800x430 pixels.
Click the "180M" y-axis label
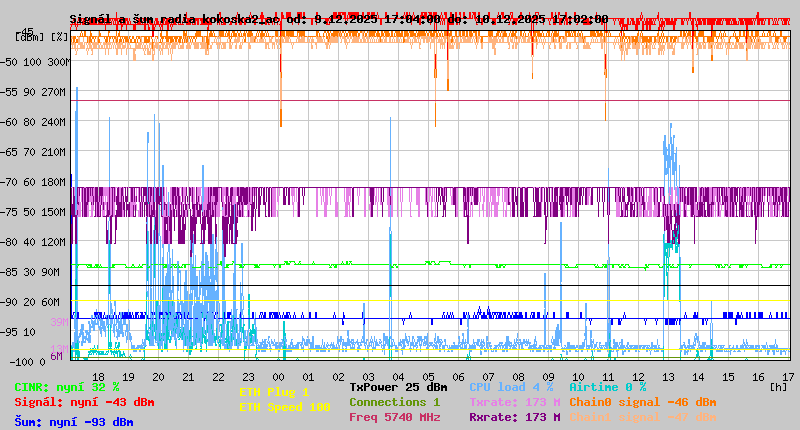(53, 182)
